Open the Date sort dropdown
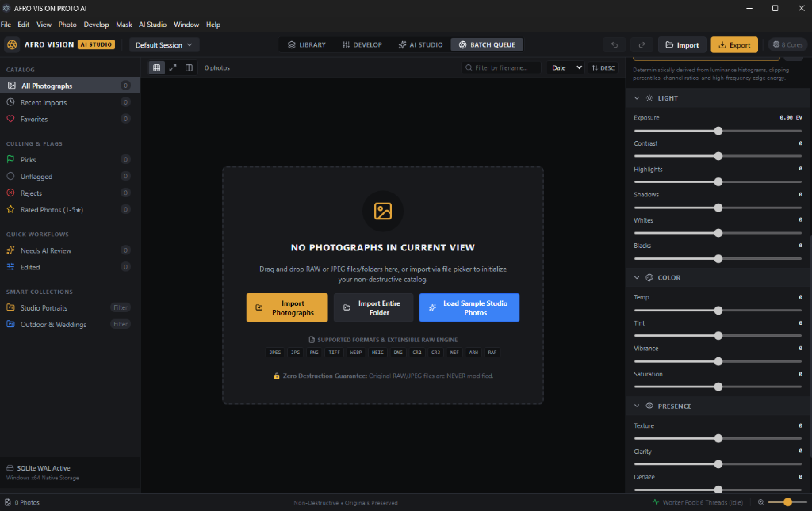The height and width of the screenshot is (511, 812). [x=565, y=68]
